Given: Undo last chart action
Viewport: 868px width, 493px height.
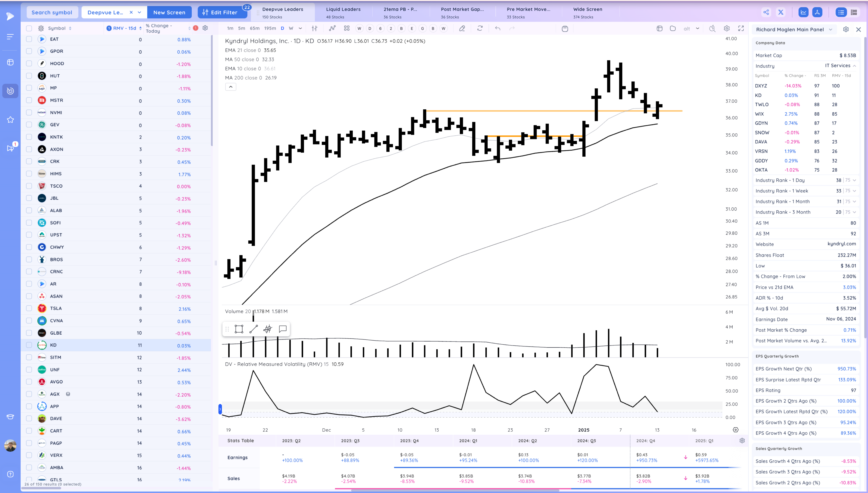Looking at the screenshot, I should [x=497, y=28].
